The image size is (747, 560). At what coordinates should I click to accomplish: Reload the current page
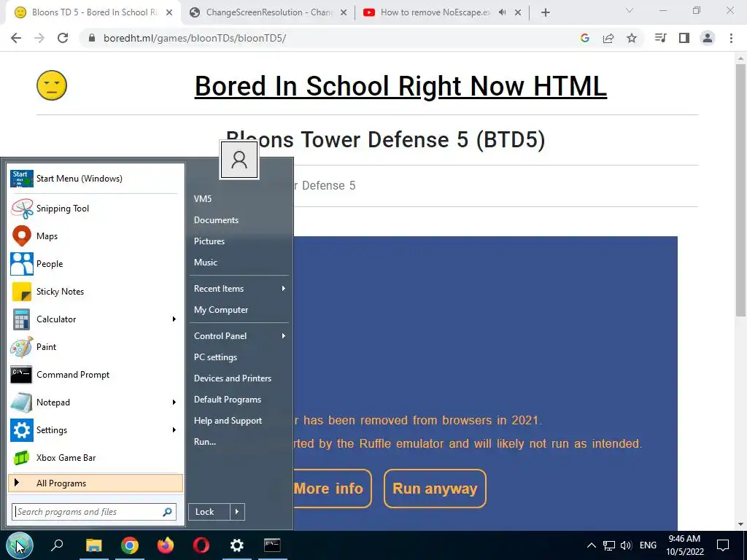(63, 38)
